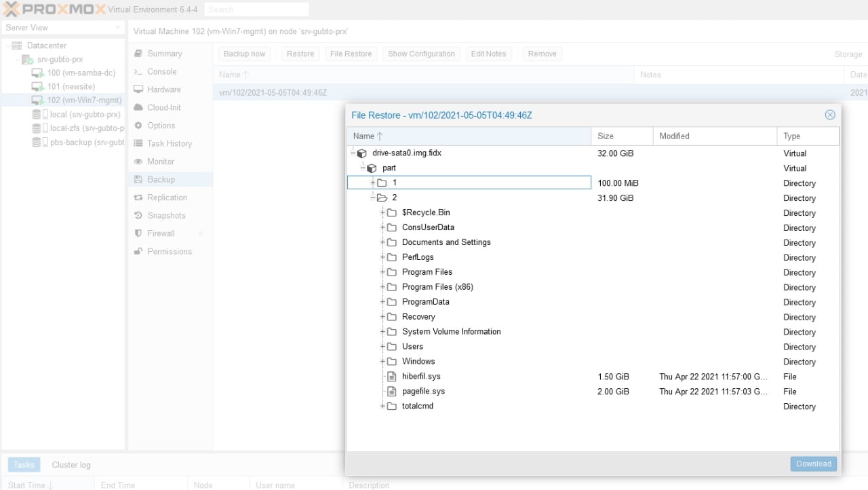868x490 pixels.
Task: Expand the Windows folder
Action: (383, 362)
